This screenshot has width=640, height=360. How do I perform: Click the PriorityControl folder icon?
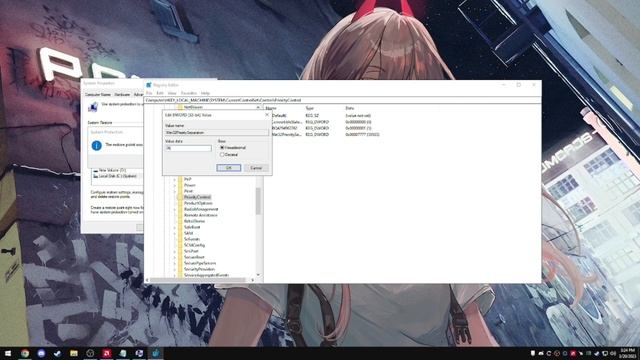point(180,197)
